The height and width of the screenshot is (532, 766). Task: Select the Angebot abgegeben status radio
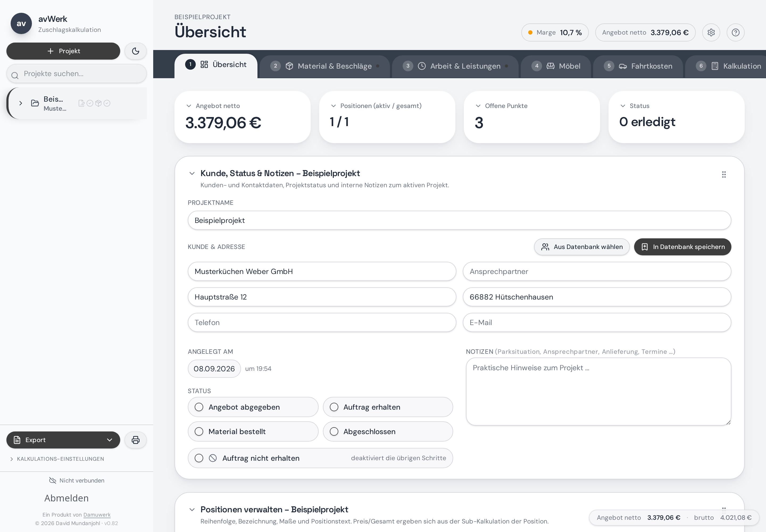(199, 407)
